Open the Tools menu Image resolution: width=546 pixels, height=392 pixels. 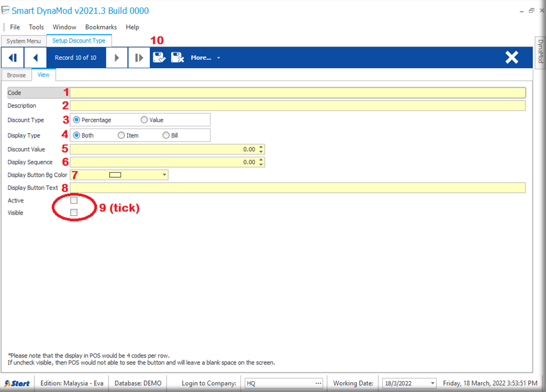tap(36, 27)
